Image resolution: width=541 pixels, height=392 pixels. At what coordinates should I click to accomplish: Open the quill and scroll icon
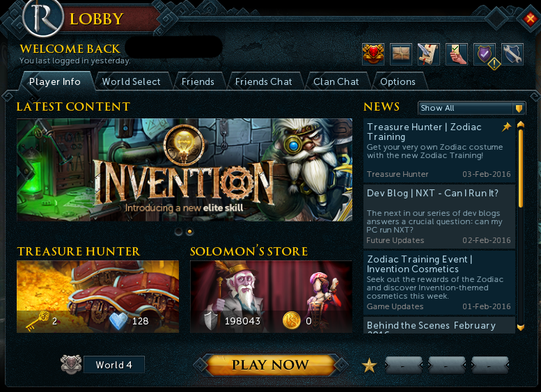click(x=428, y=54)
